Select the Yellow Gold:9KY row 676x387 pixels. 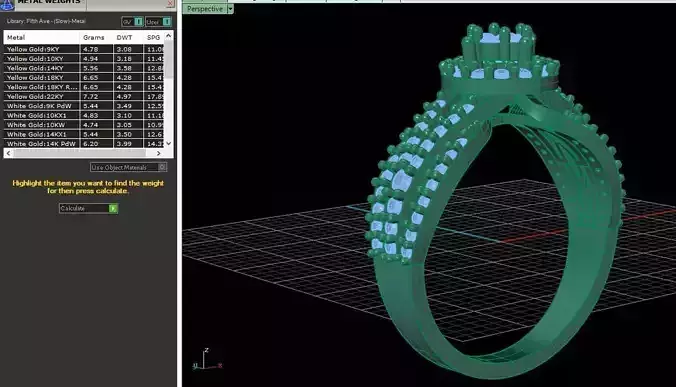(84, 49)
